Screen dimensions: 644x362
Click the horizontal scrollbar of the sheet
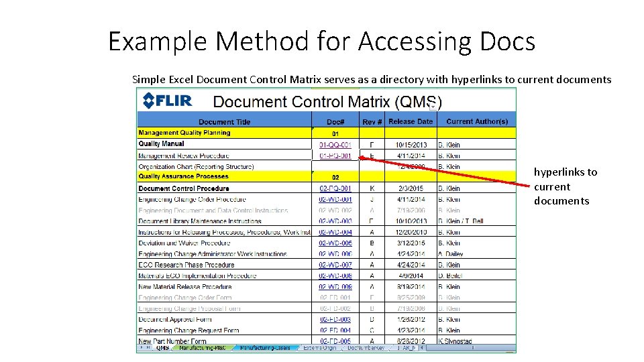pyautogui.click(x=471, y=348)
